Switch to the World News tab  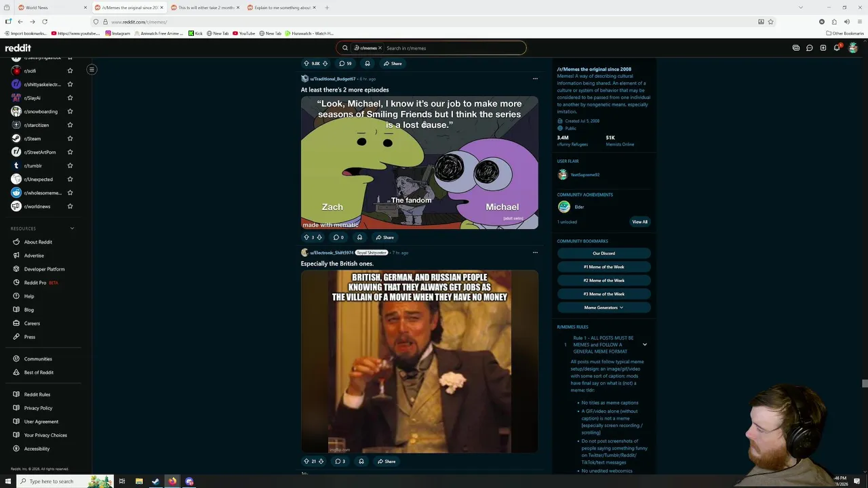click(x=51, y=7)
